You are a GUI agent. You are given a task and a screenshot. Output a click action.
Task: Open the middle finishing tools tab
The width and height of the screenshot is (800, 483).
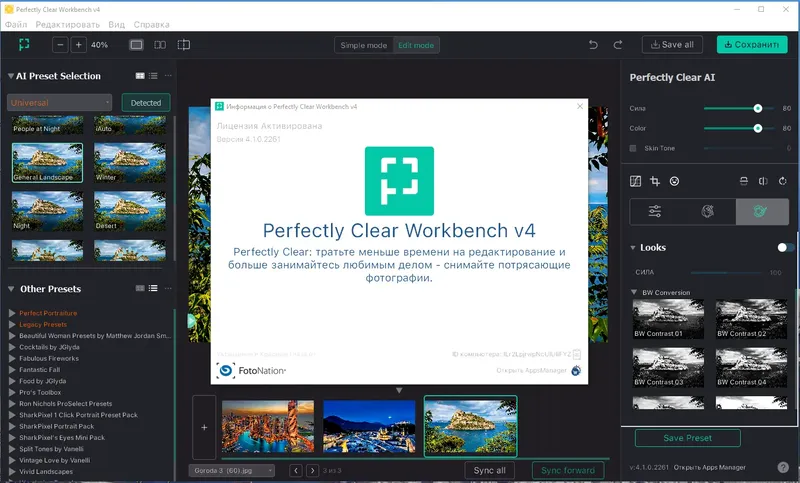(x=708, y=211)
